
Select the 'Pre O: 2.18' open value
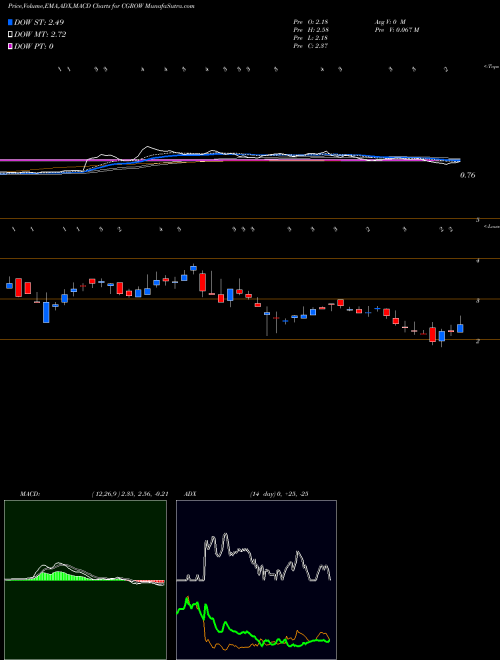click(311, 22)
